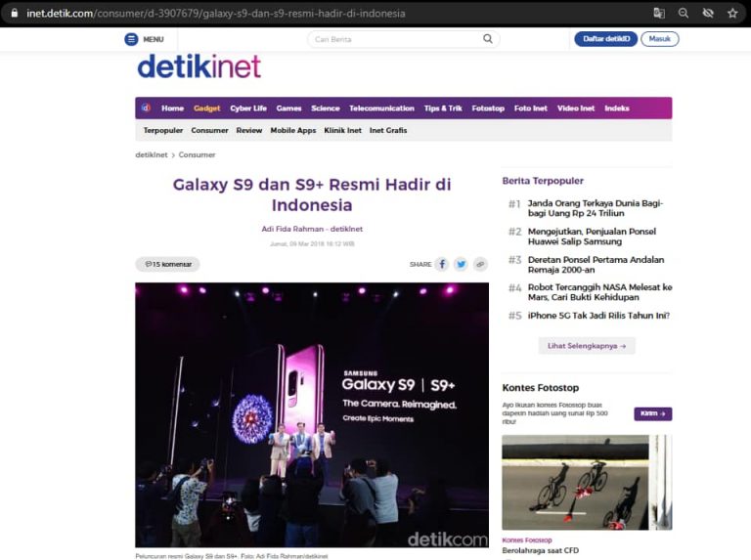Open popular story iPhone 5G Tak Jadi Rilis
The width and height of the screenshot is (751, 560).
(x=598, y=316)
